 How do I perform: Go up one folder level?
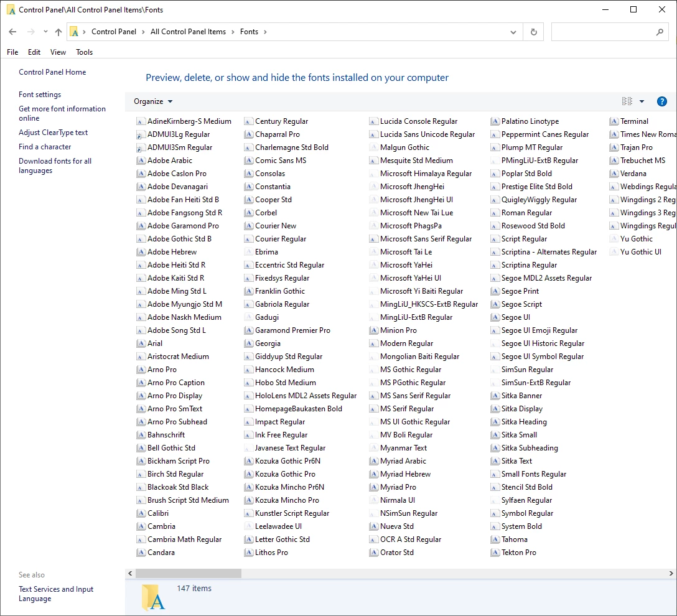pos(58,32)
